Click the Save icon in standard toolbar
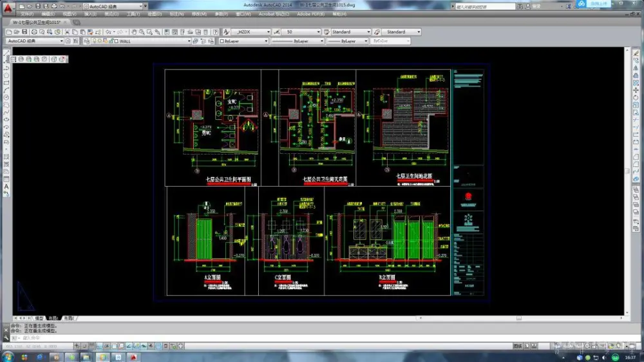Screen dimensions: 644x362 (24, 32)
